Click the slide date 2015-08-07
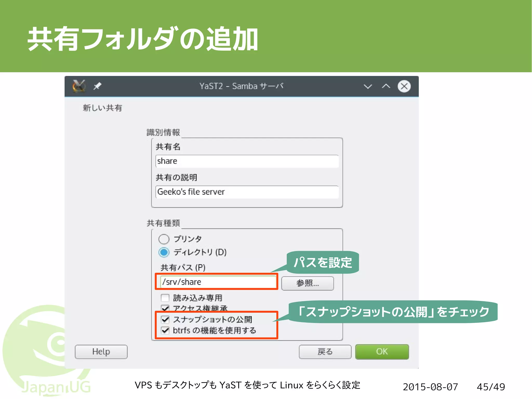Screen dimensions: 532x399 click(x=430, y=387)
